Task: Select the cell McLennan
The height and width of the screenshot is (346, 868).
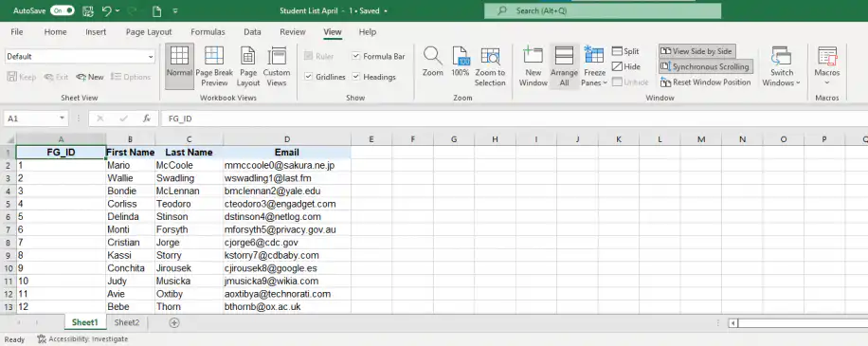Action: click(x=189, y=191)
